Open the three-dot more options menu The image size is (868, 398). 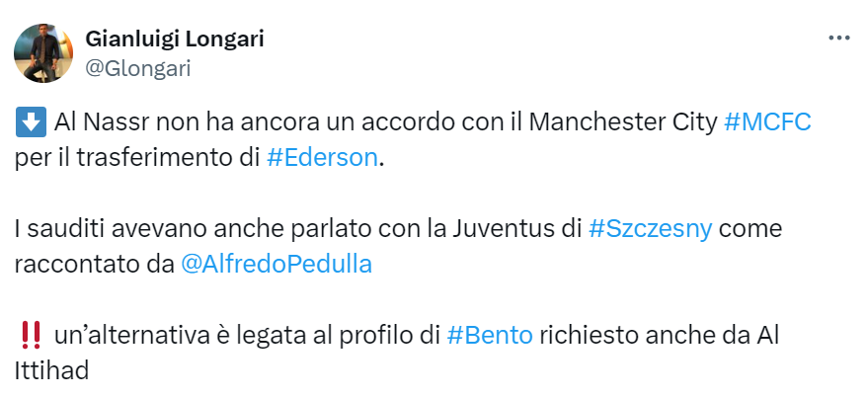tap(838, 39)
